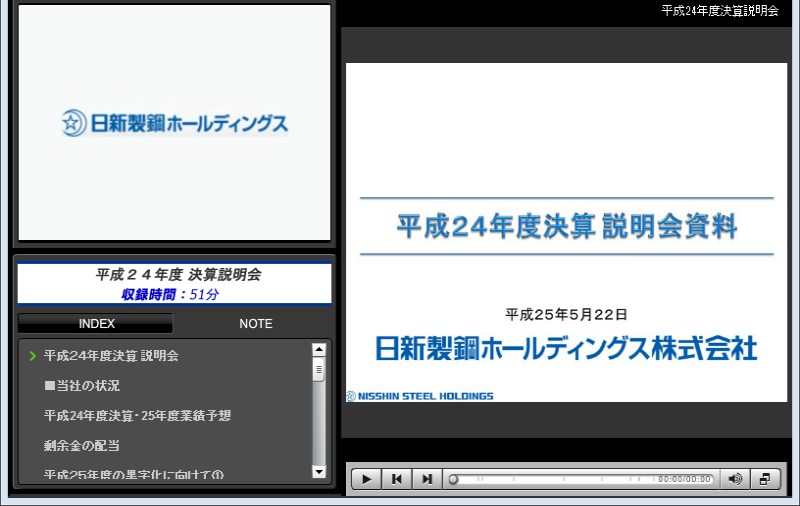
Task: Toggle the layout switch window icon
Action: [x=765, y=479]
